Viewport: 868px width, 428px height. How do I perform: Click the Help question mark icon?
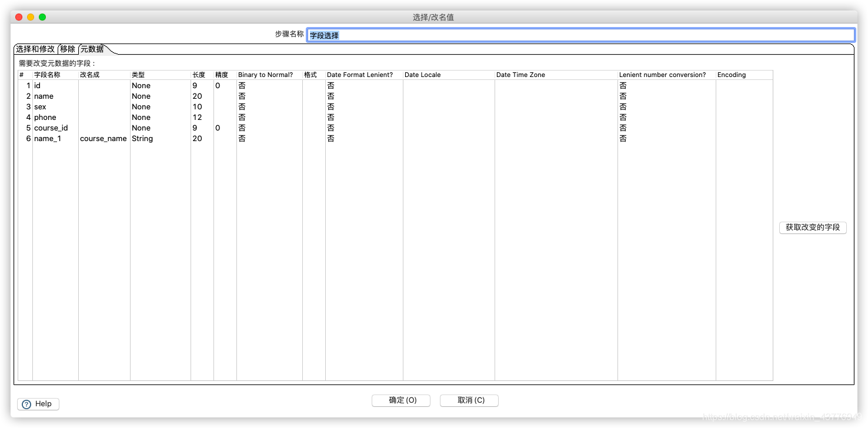[26, 404]
